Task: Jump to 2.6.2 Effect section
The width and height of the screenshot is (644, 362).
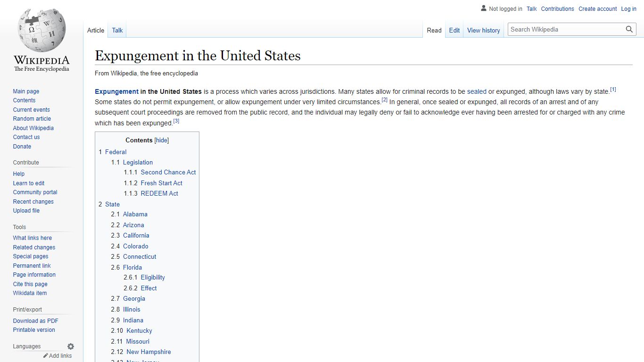Action: pyautogui.click(x=140, y=288)
